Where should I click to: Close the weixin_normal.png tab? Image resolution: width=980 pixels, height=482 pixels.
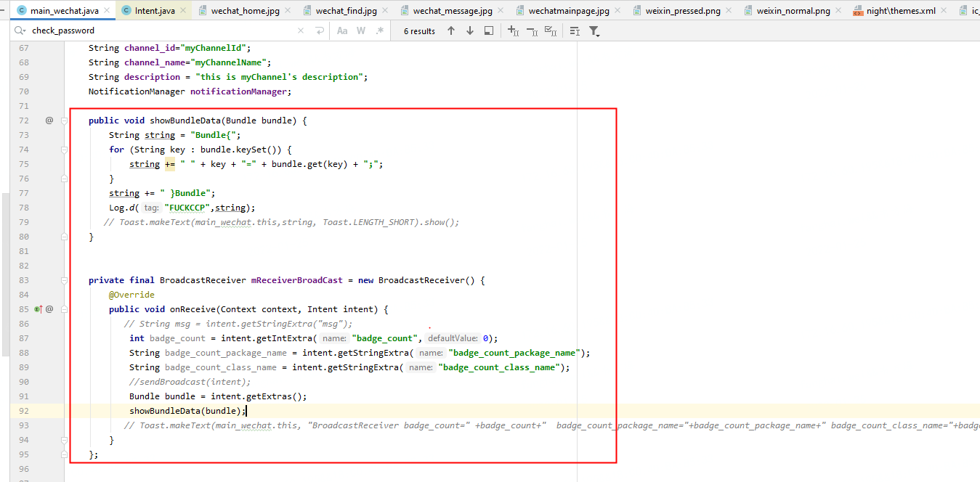pos(839,11)
